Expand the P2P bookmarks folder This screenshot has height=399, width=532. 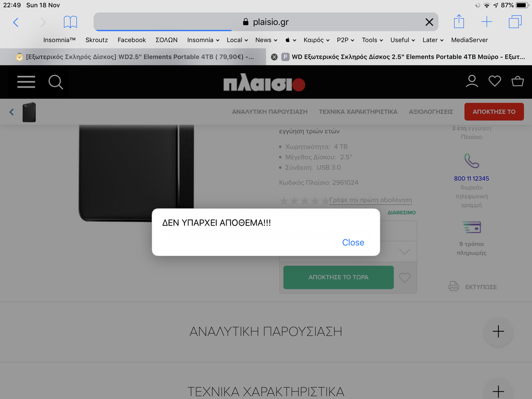[x=345, y=40]
